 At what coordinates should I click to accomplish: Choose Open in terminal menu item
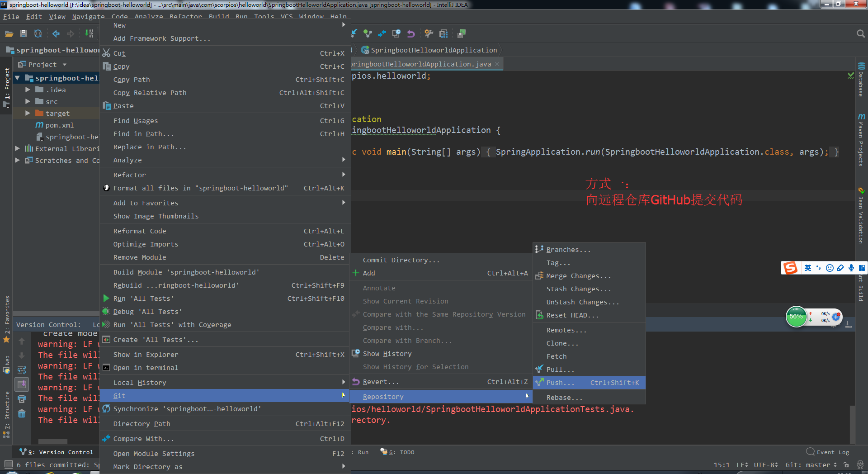(x=225, y=368)
